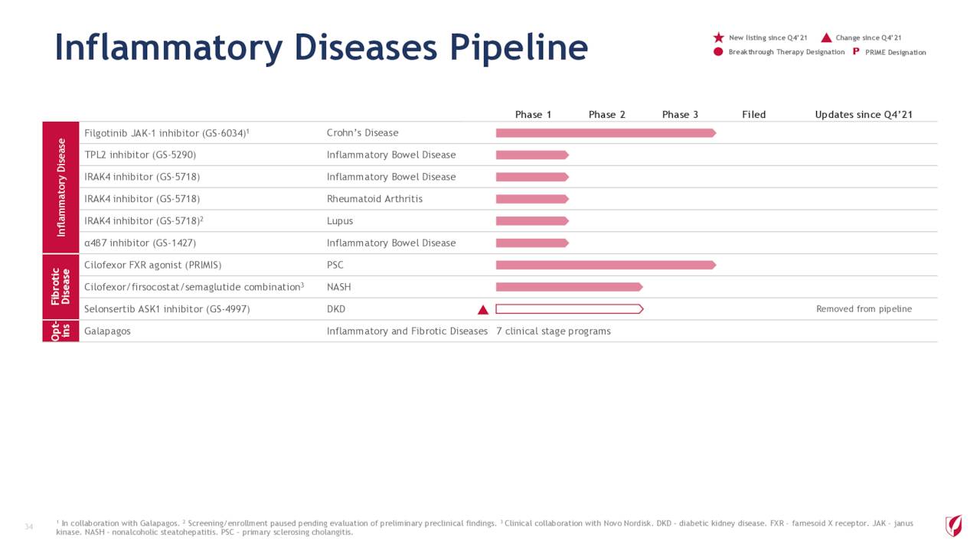This screenshot has height=551, width=980.
Task: Click the Opt-ins category label
Action: point(61,331)
